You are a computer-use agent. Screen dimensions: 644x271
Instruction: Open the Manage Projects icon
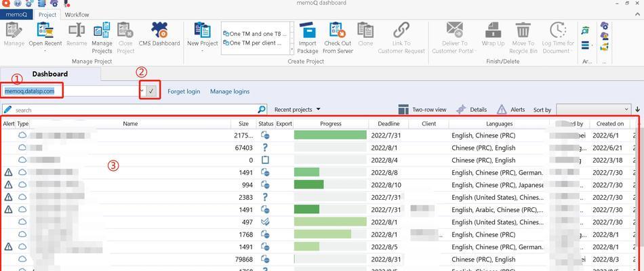click(102, 30)
